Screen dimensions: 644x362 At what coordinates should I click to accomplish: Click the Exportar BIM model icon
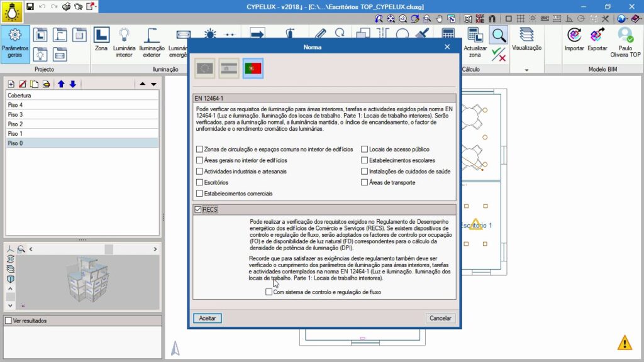click(x=597, y=35)
